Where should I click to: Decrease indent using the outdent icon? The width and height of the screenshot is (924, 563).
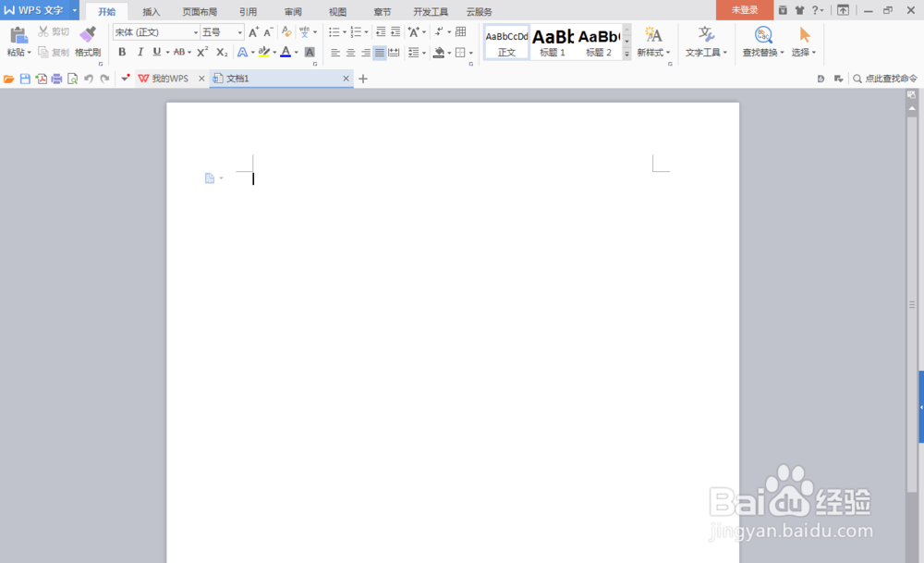[x=381, y=31]
